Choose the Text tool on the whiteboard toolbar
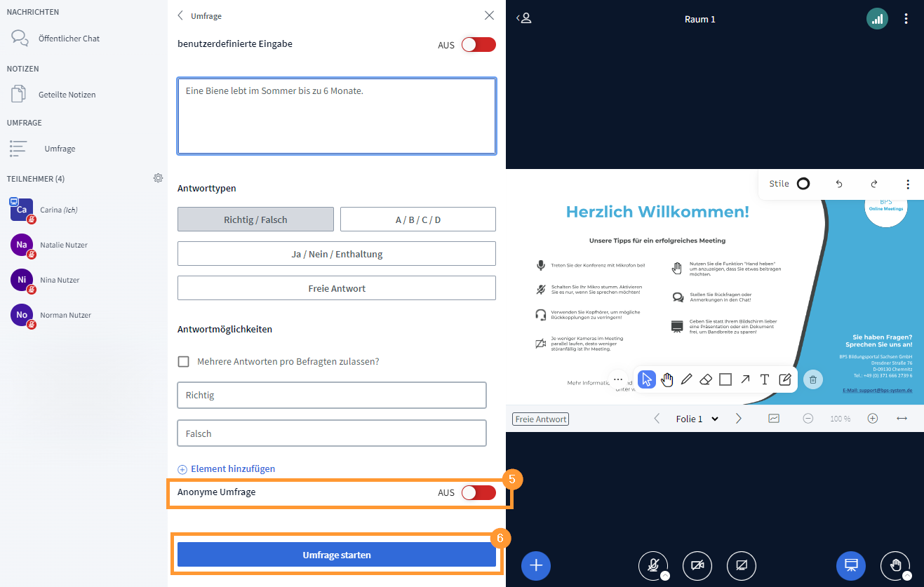 coord(764,379)
